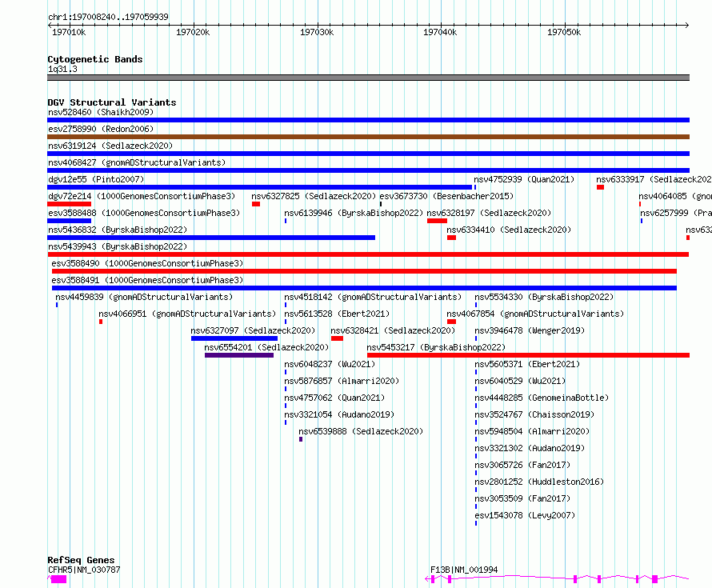Click the nsv4064085 variant label
712x588 pixels.
pyautogui.click(x=675, y=196)
